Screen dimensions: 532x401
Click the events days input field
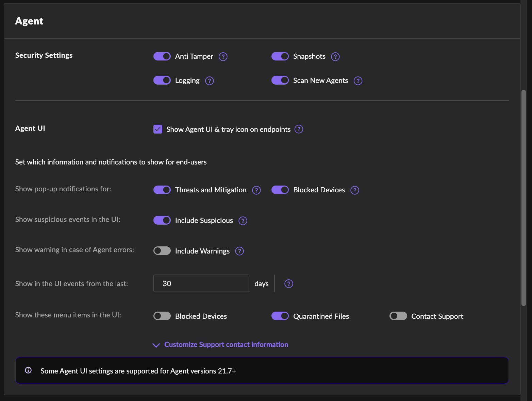point(201,283)
